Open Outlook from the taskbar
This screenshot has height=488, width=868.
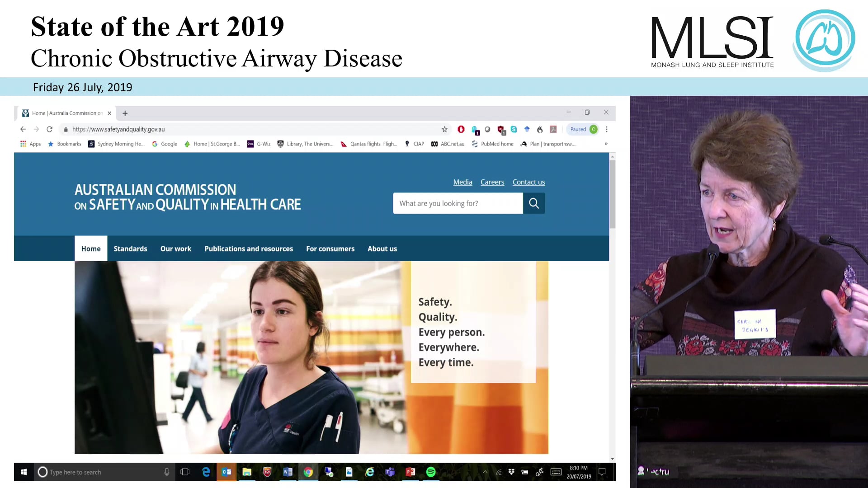pyautogui.click(x=226, y=472)
